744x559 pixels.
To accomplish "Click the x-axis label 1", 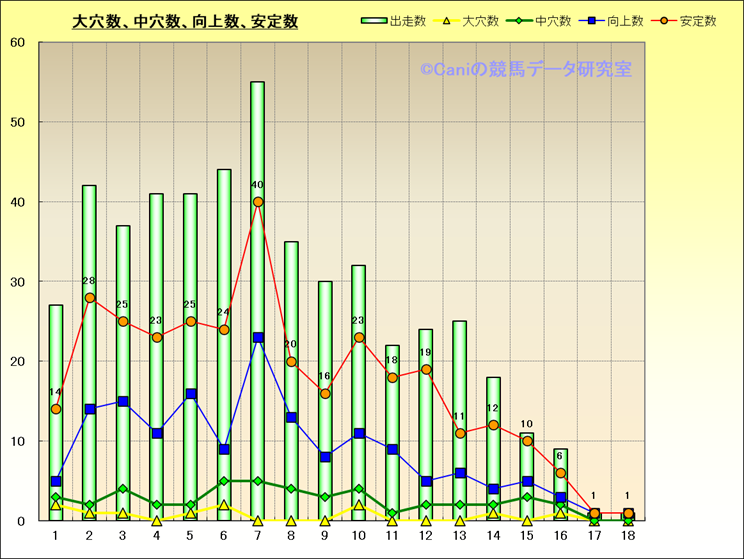I will [56, 537].
